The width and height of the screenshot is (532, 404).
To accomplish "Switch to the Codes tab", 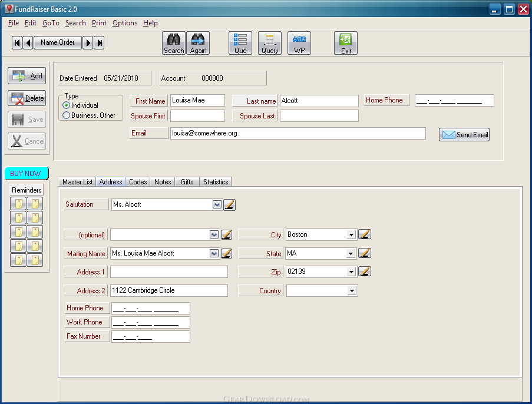I will [x=138, y=182].
